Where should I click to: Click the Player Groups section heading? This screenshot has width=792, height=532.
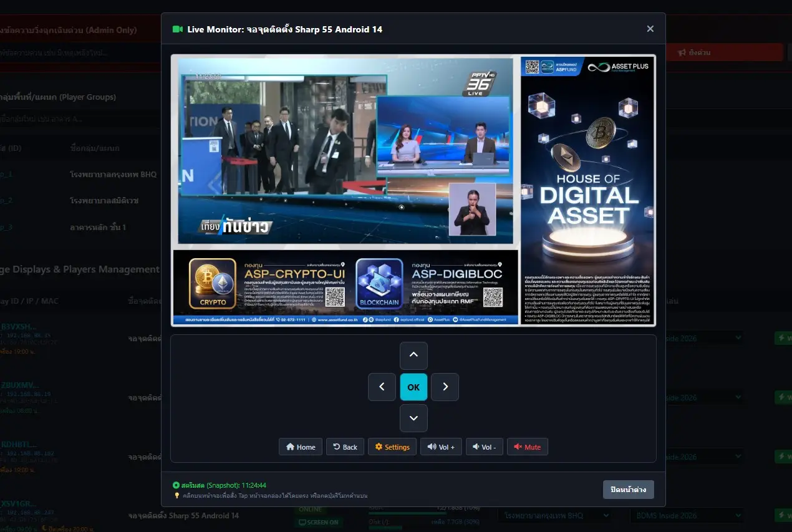(58, 97)
